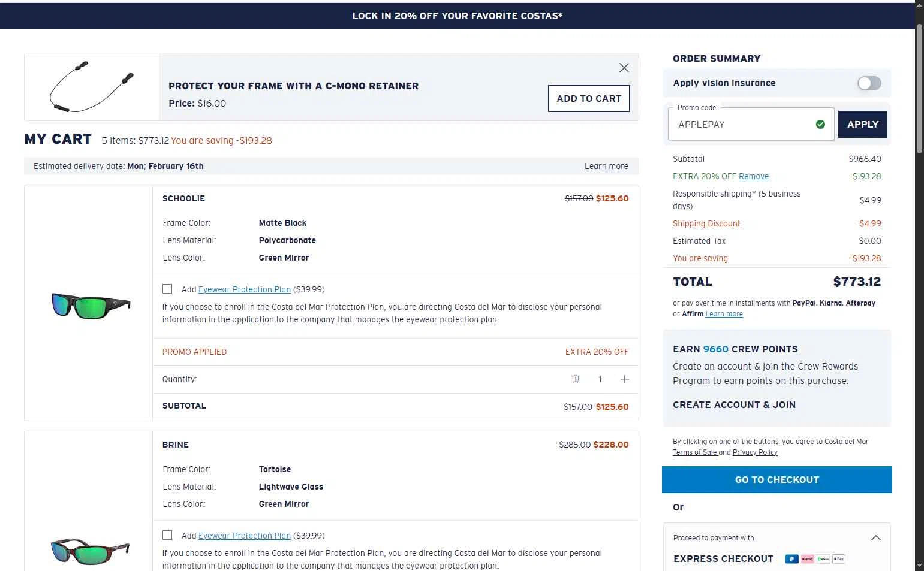Apply the promo code

pos(862,124)
